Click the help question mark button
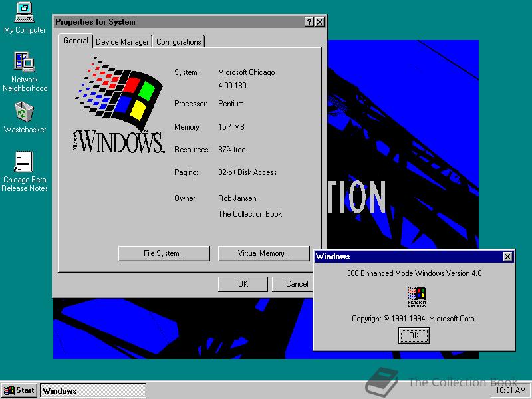532x399 pixels. (309, 22)
